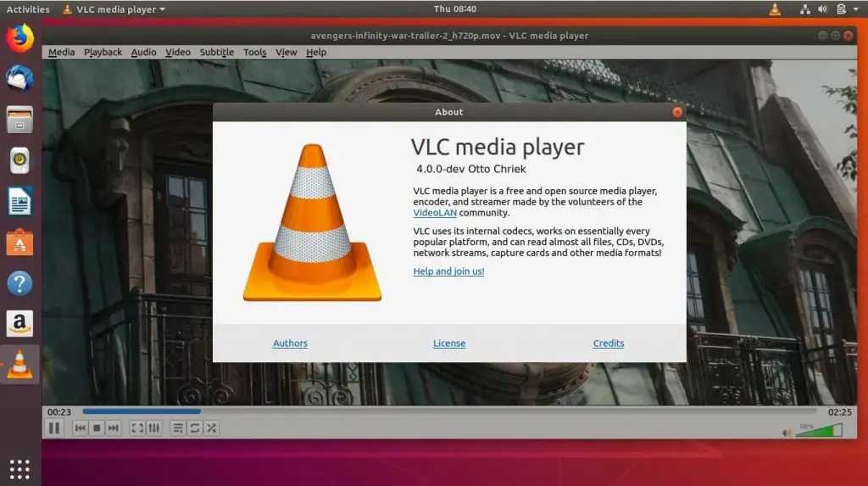Viewport: 868px width, 486px height.
Task: Jump to previous media track
Action: (80, 427)
